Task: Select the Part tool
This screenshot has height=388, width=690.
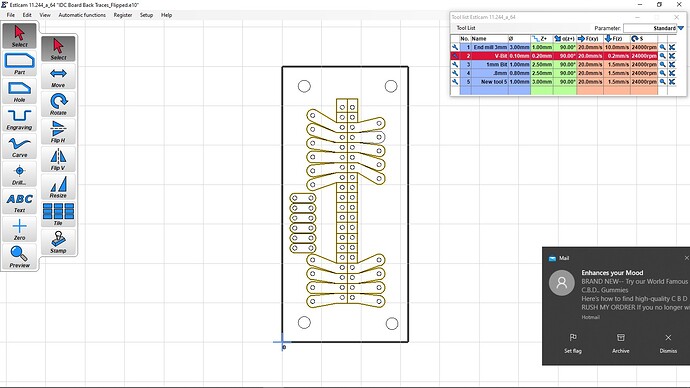Action: point(19,64)
